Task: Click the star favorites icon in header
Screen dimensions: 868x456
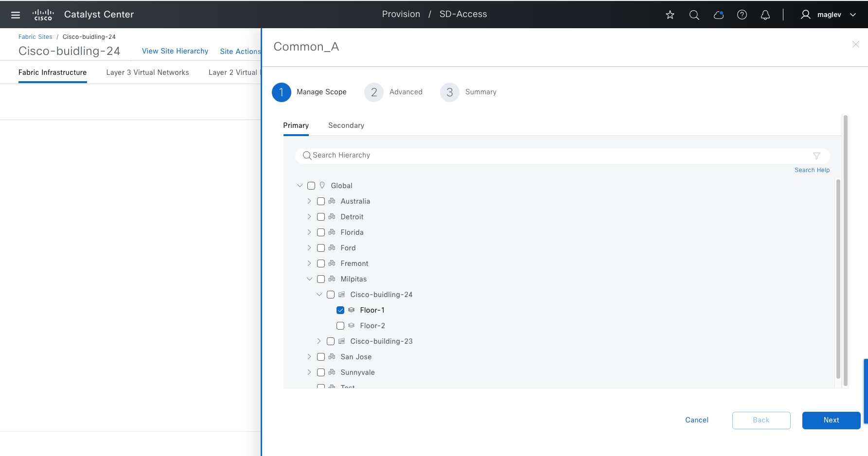Action: coord(670,15)
